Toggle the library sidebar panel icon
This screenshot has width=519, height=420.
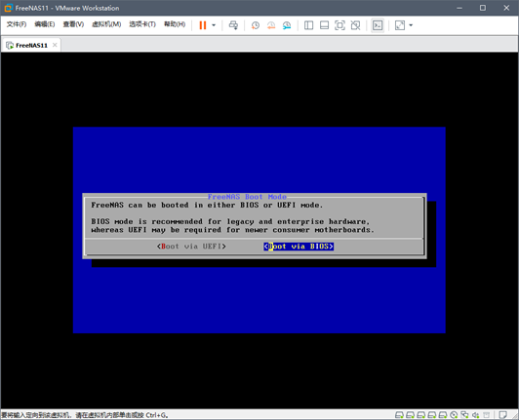[308, 25]
